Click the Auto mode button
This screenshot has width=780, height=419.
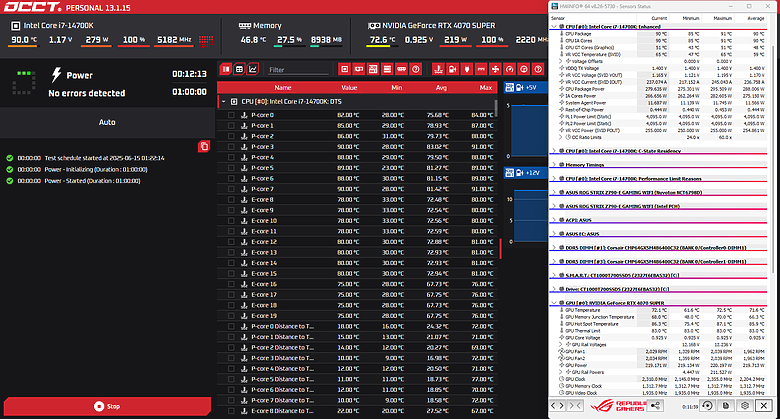[x=107, y=122]
